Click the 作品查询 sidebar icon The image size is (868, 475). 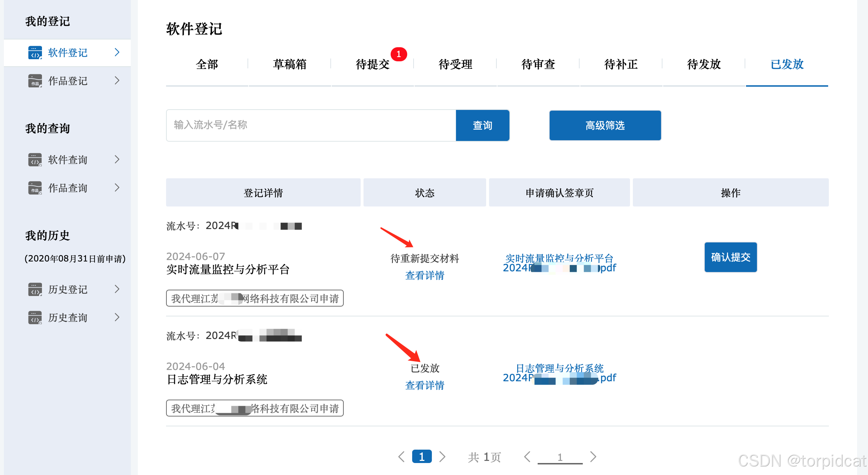click(35, 188)
